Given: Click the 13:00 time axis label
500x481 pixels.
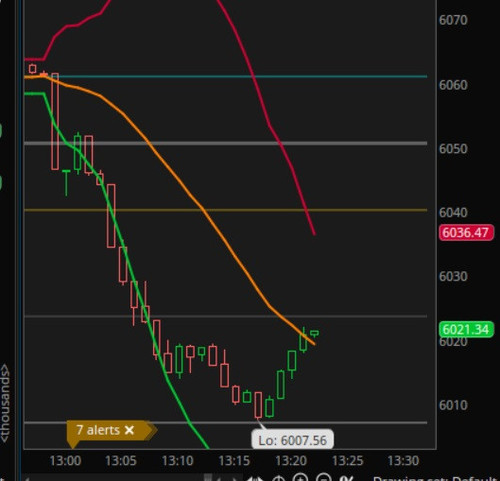Looking at the screenshot, I should point(65,461).
